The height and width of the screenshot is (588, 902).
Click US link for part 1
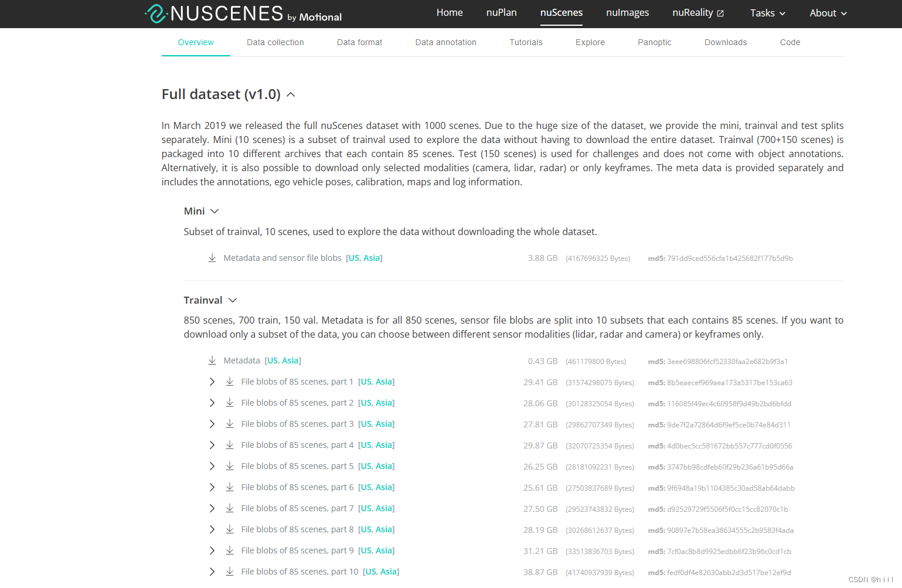point(366,382)
